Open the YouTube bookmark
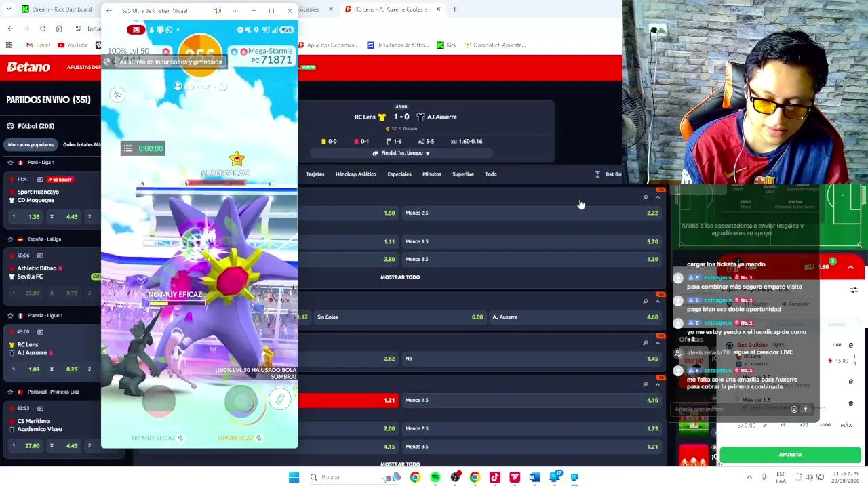Image resolution: width=868 pixels, height=488 pixels. point(73,45)
